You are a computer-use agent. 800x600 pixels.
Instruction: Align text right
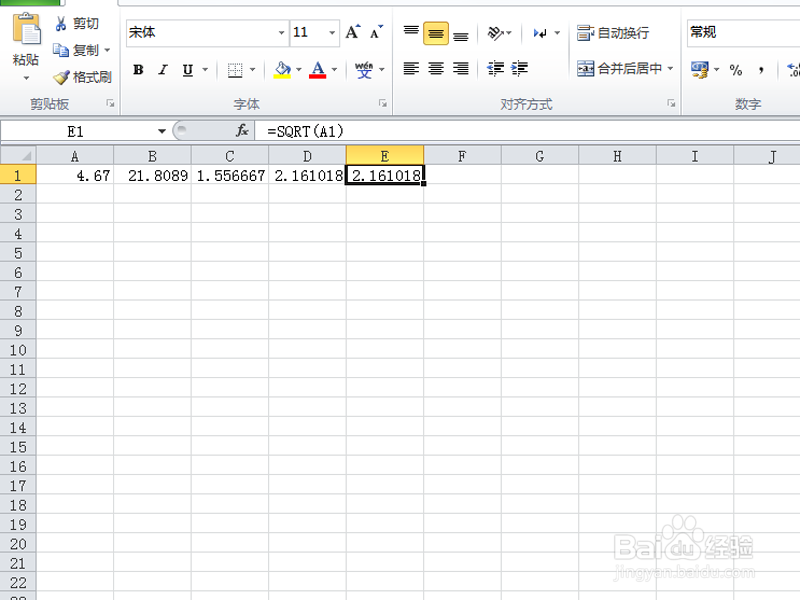pos(461,68)
